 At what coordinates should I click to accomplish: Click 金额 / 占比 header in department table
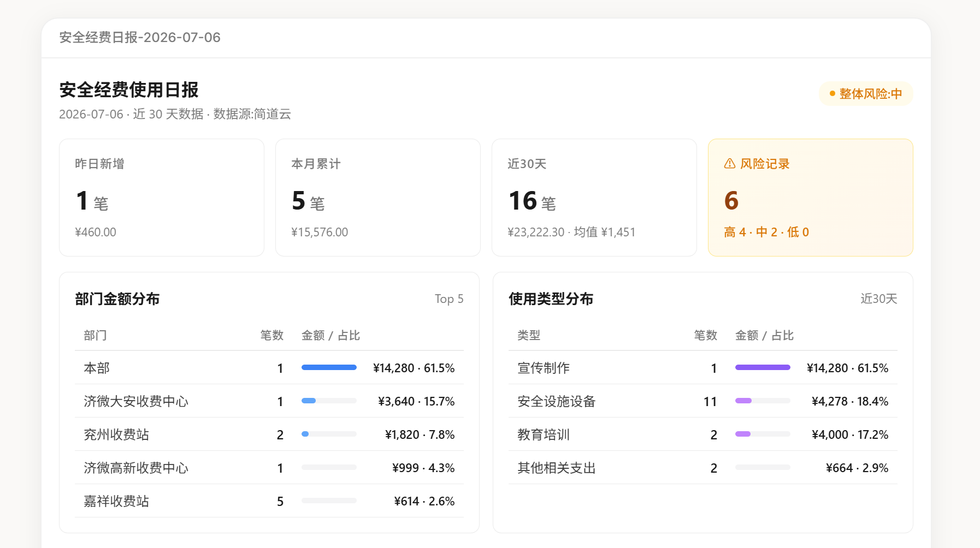coord(331,335)
